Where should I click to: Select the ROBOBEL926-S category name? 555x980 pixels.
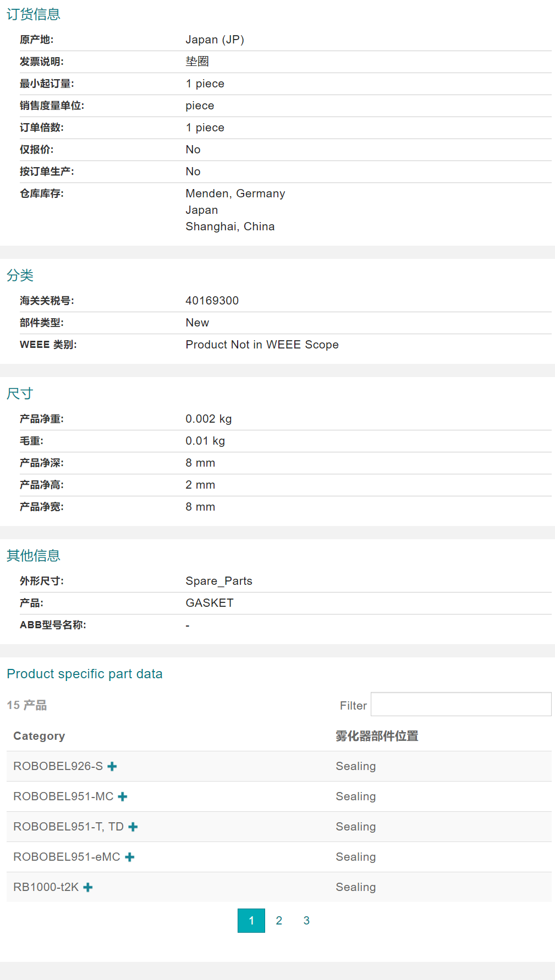click(58, 766)
